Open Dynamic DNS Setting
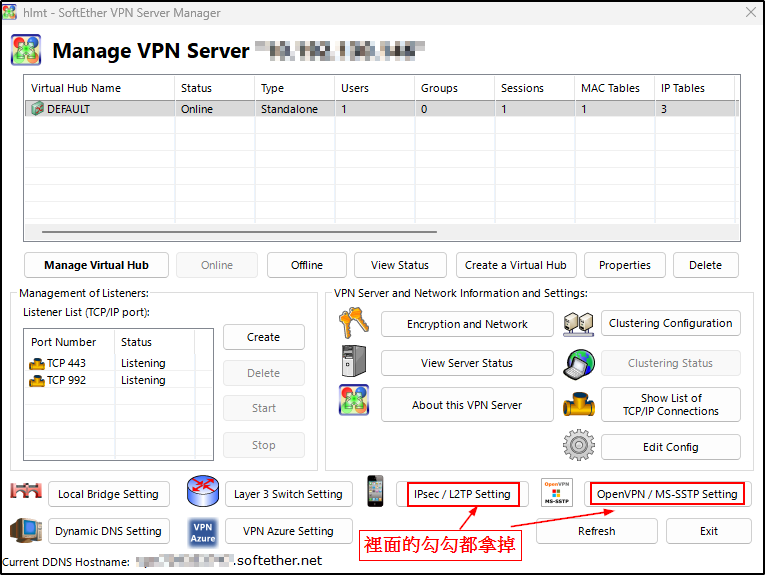The image size is (765, 575). pos(109,531)
